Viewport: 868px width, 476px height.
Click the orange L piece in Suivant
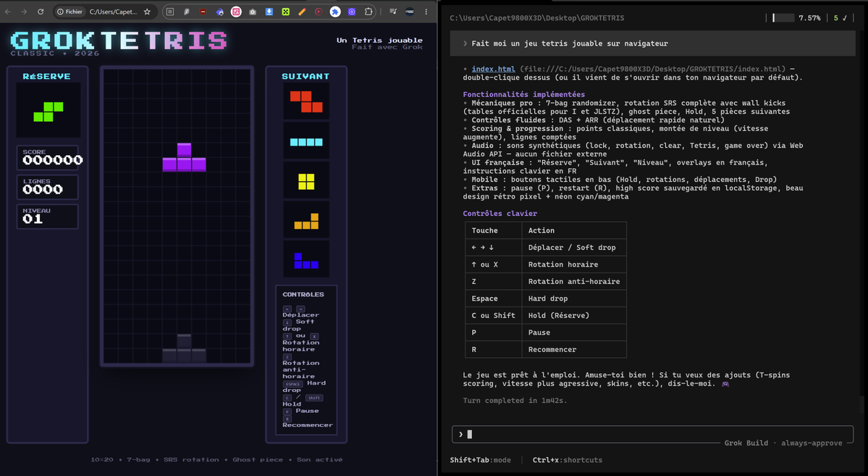(x=306, y=221)
